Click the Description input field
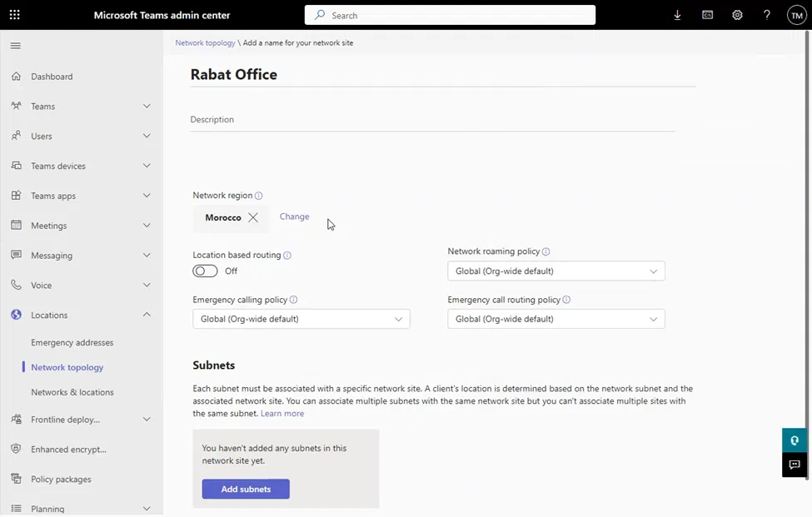 coord(432,120)
